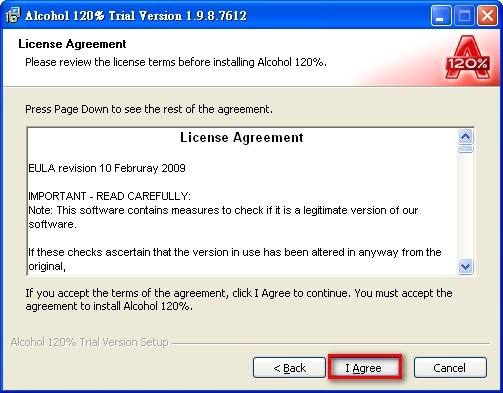This screenshot has height=393, width=503.
Task: Click the bold "License Agreement" heading in textbox
Action: pyautogui.click(x=242, y=137)
